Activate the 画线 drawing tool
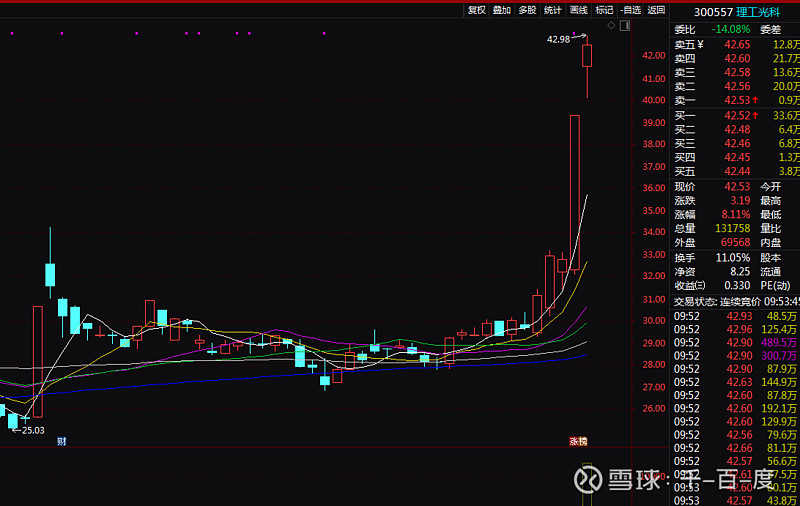Image resolution: width=800 pixels, height=506 pixels. coord(579,10)
